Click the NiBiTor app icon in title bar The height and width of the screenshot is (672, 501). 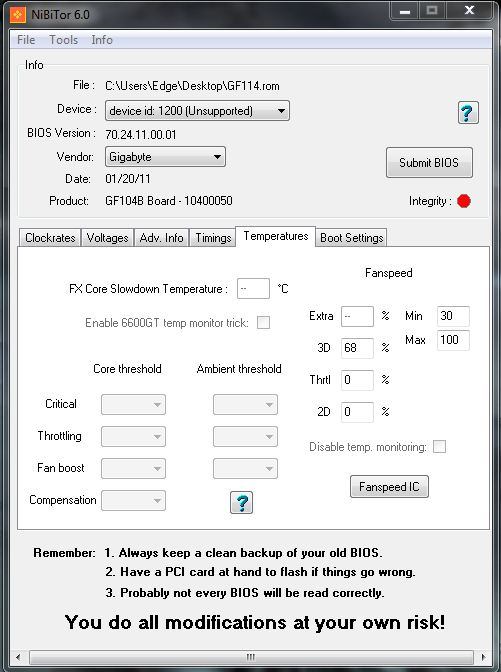[x=18, y=15]
